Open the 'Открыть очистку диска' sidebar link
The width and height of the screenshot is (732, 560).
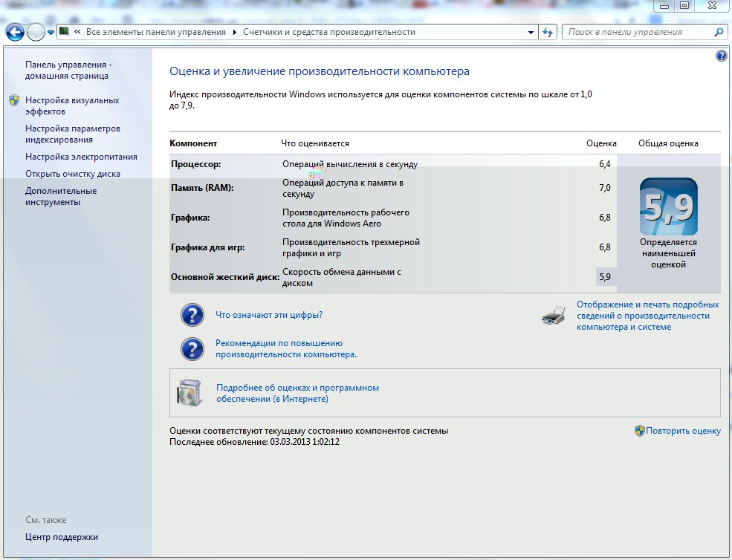pos(72,174)
